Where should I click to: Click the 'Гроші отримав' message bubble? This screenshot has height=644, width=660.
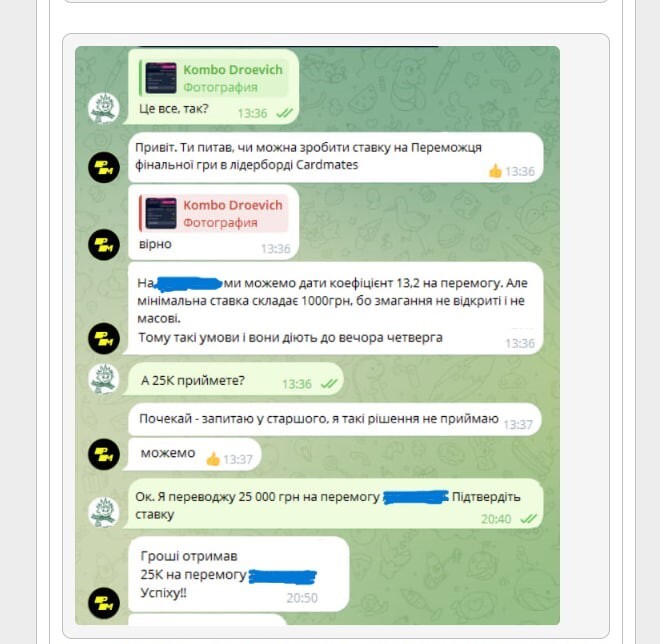click(239, 574)
